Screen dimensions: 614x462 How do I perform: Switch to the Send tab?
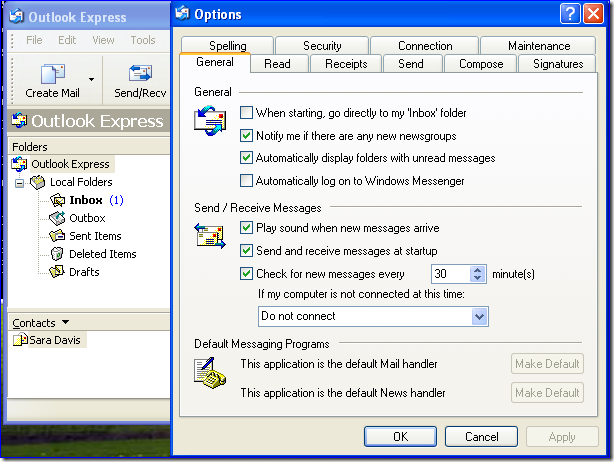point(411,63)
